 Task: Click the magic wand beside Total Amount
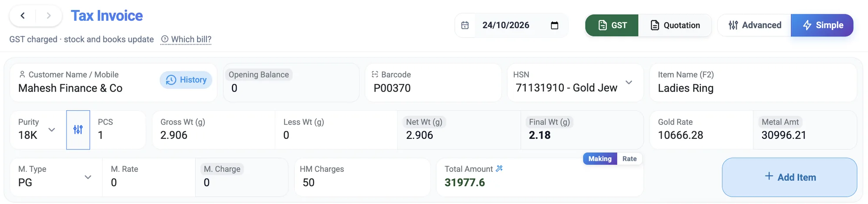(x=499, y=168)
